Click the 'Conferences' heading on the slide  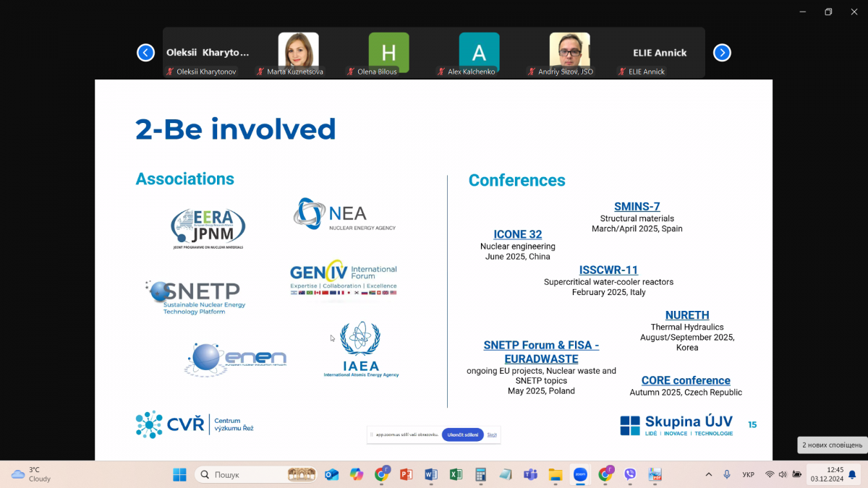[x=517, y=180]
